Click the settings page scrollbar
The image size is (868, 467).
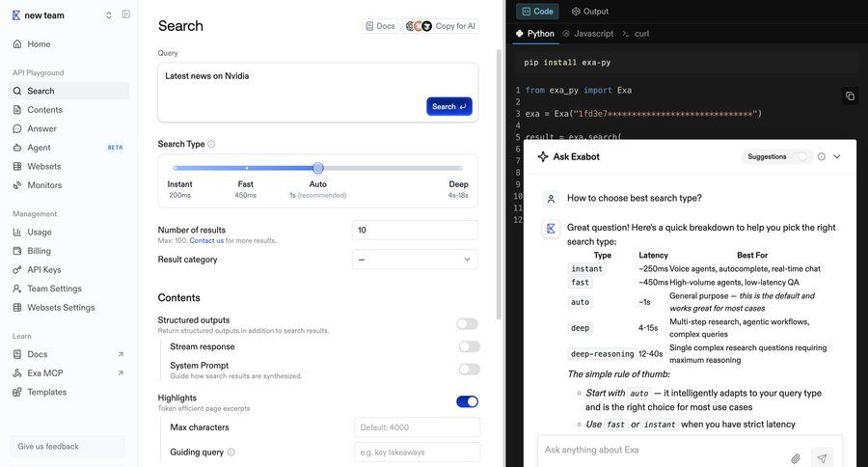pos(499,184)
